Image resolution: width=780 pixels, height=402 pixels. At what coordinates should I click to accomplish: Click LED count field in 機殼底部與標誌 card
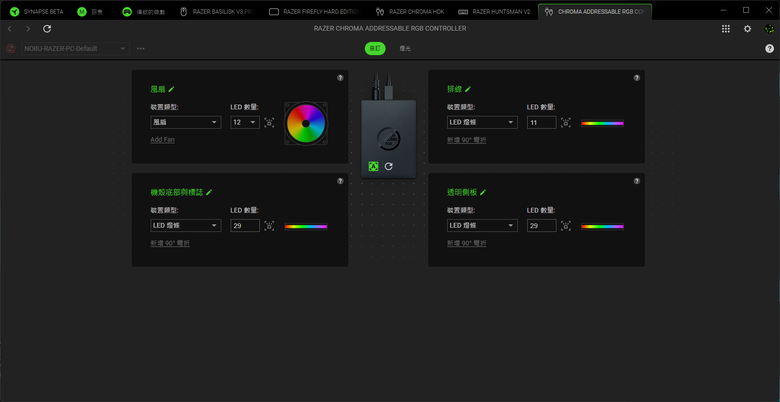pyautogui.click(x=245, y=225)
